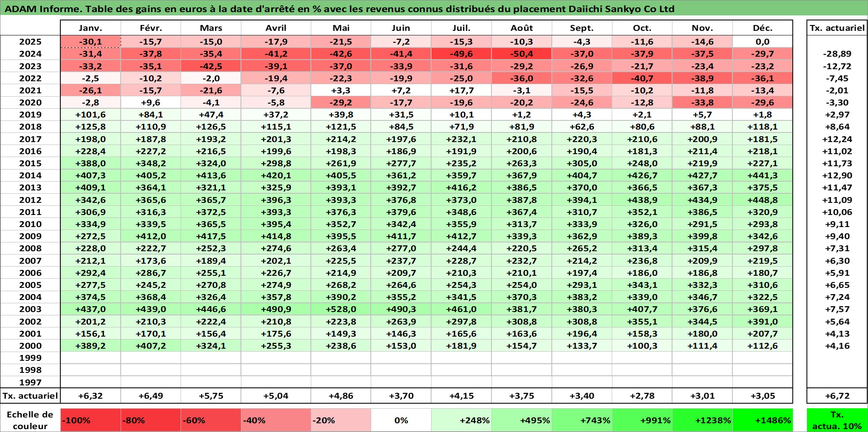Screen dimensions: 868x432
Task: Click the +228,4 cell for January 2016
Action: [91, 151]
